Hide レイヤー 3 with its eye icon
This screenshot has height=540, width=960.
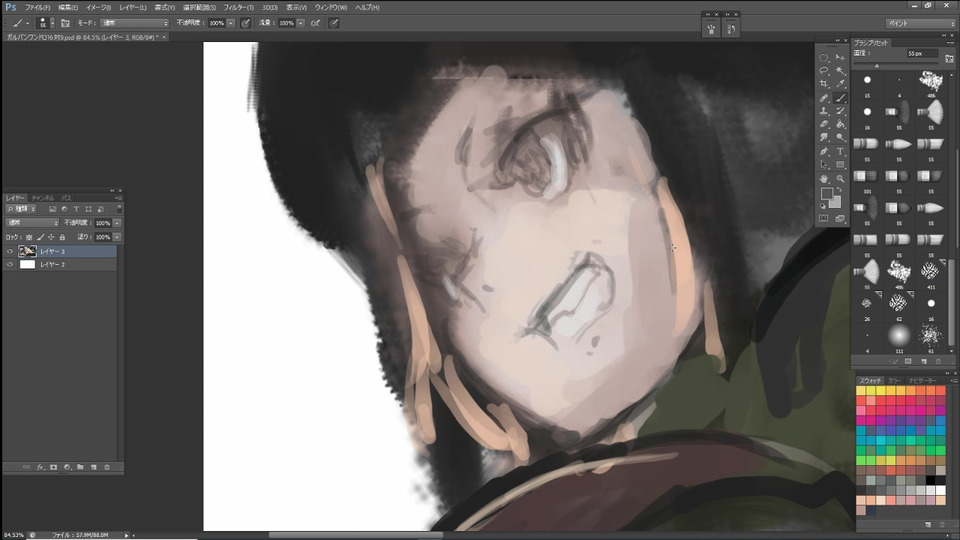pos(10,251)
